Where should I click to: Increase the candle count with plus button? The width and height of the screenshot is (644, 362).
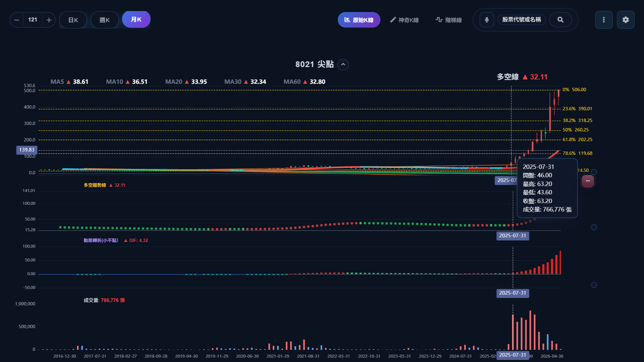click(49, 20)
